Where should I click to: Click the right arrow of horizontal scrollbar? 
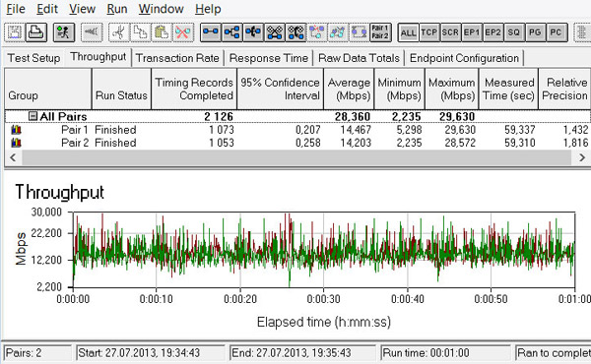(x=582, y=157)
